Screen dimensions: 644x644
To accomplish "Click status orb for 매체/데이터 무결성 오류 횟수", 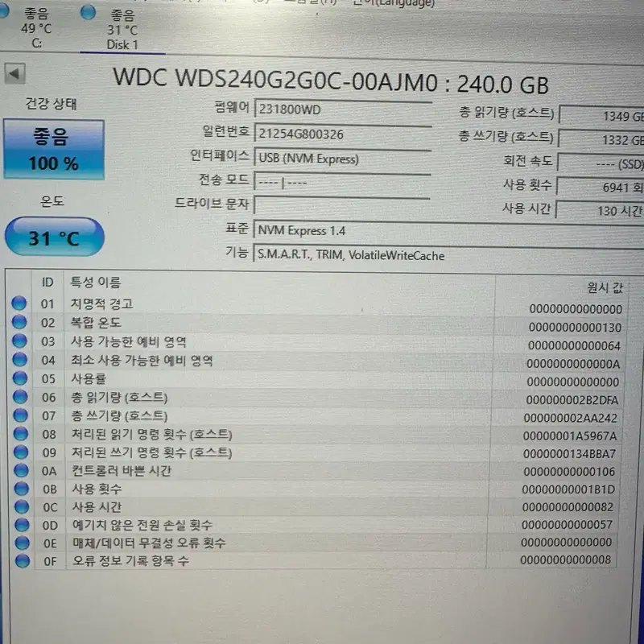I will pos(23,543).
